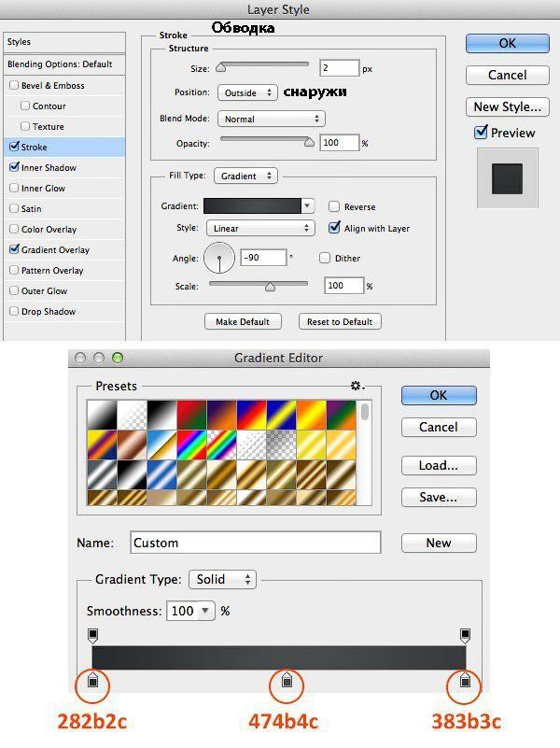Enable Satin style
The width and height of the screenshot is (560, 748).
click(14, 208)
